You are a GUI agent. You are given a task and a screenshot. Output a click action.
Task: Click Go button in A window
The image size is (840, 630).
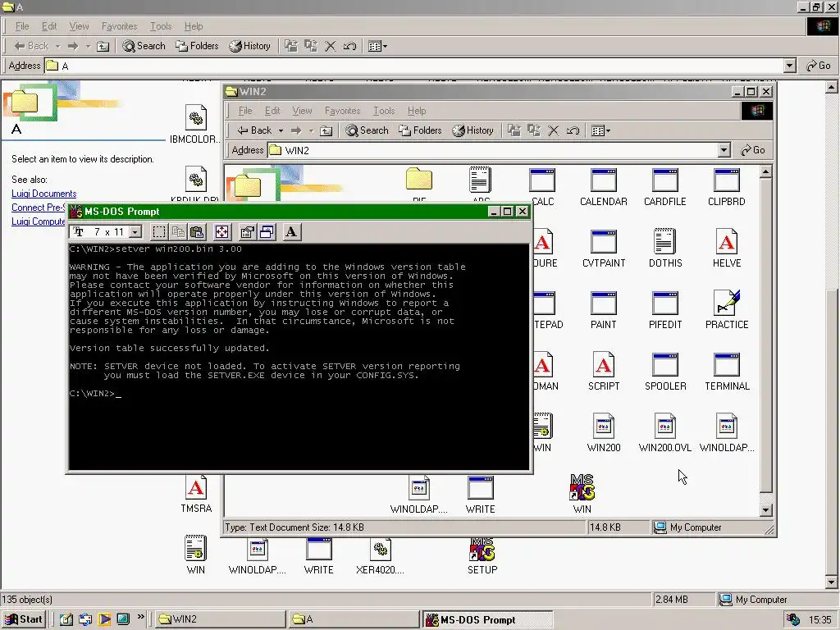click(819, 66)
